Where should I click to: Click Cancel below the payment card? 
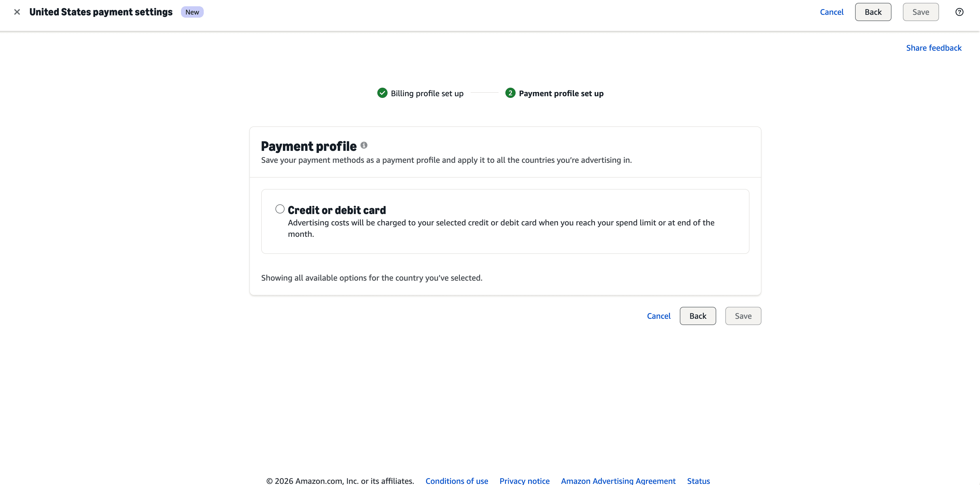[x=658, y=316]
